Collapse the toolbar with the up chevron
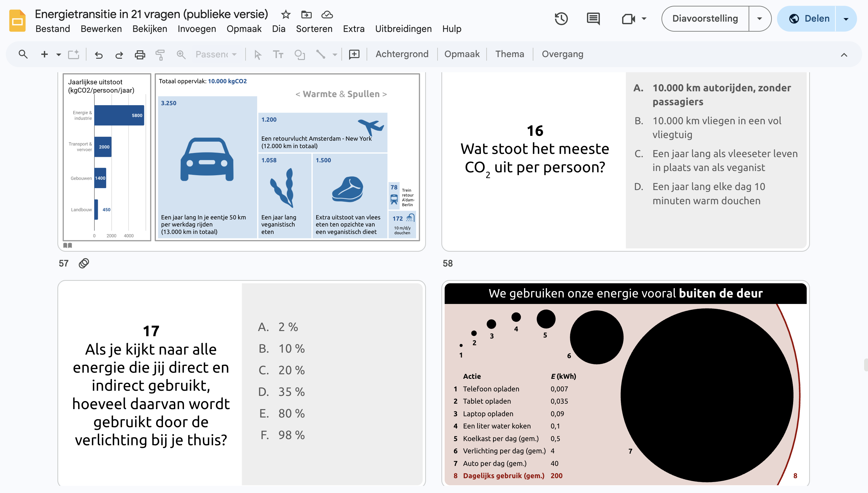This screenshot has width=868, height=493. tap(844, 55)
